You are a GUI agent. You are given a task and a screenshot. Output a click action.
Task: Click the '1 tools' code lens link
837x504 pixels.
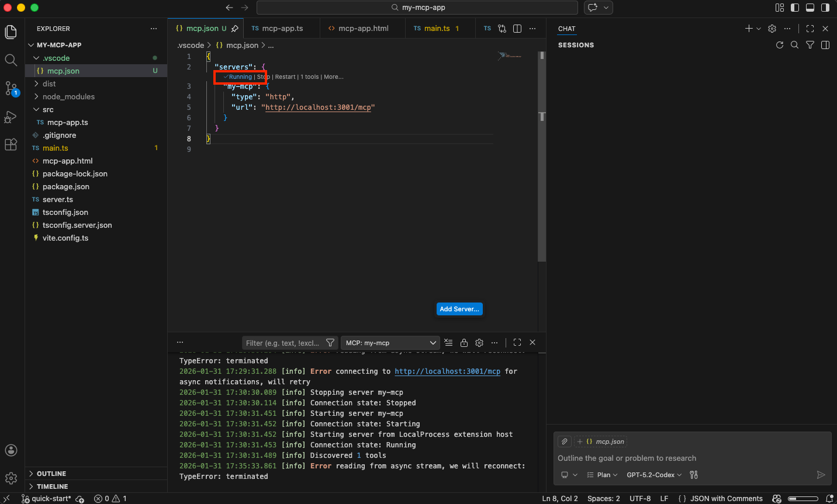click(x=310, y=77)
